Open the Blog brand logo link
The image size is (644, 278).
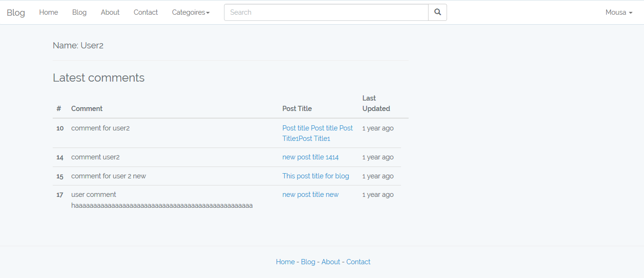16,12
